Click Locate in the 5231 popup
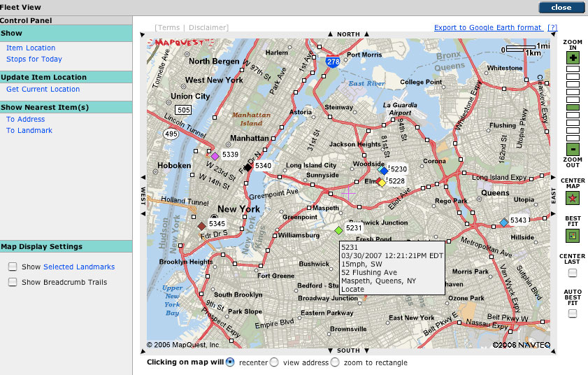Image resolution: width=588 pixels, height=375 pixels. click(x=352, y=289)
